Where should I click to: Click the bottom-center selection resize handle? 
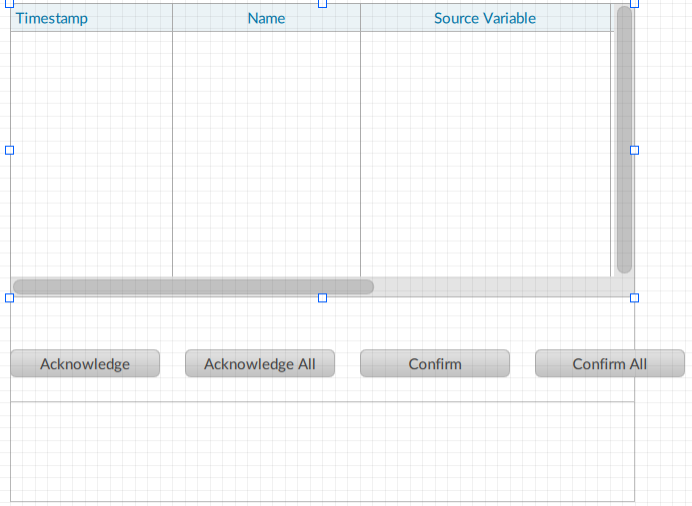tap(322, 298)
